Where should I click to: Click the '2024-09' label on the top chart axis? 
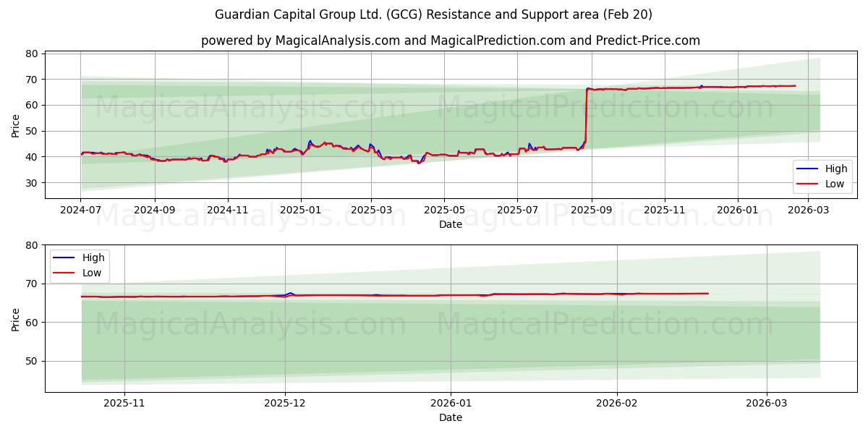154,210
